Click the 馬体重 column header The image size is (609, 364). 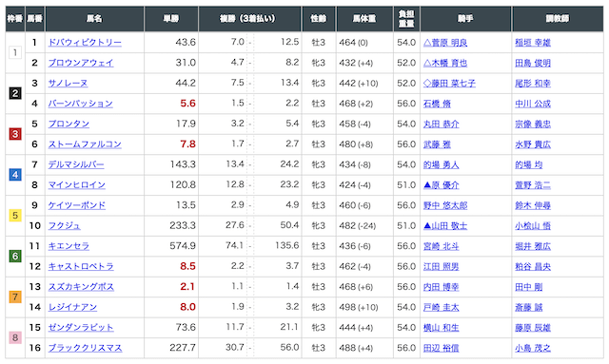click(364, 19)
